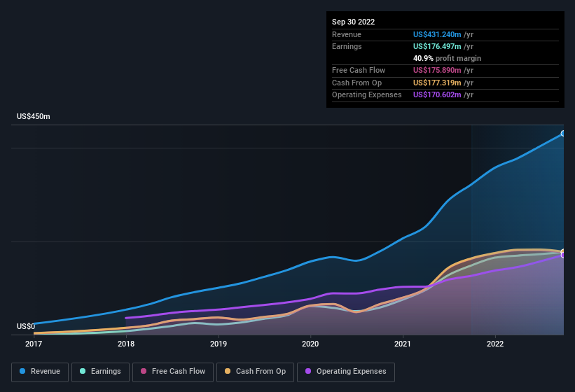Toggle Operating Expenses legend button
Viewport: 575px width, 392px height.
tap(346, 372)
